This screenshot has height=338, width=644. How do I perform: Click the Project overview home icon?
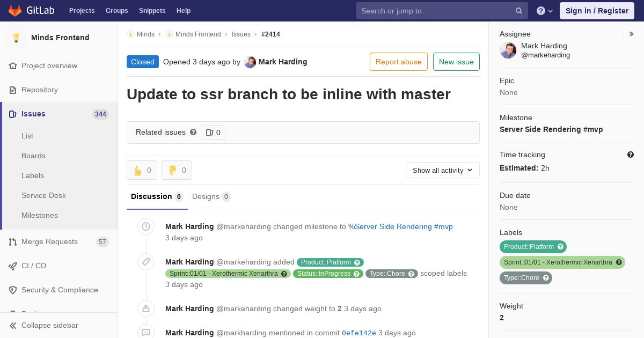13,66
